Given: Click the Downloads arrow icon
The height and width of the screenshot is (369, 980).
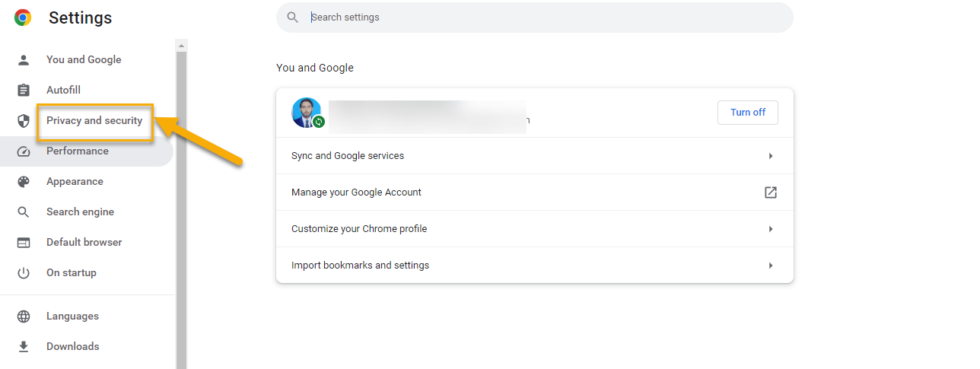Looking at the screenshot, I should click(24, 346).
